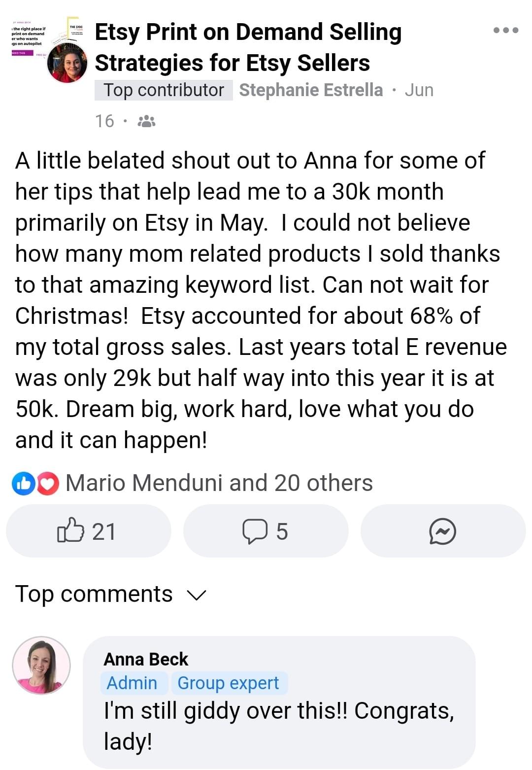Image resolution: width=532 pixels, height=770 pixels.
Task: Click the group members audience icon
Action: 146,121
